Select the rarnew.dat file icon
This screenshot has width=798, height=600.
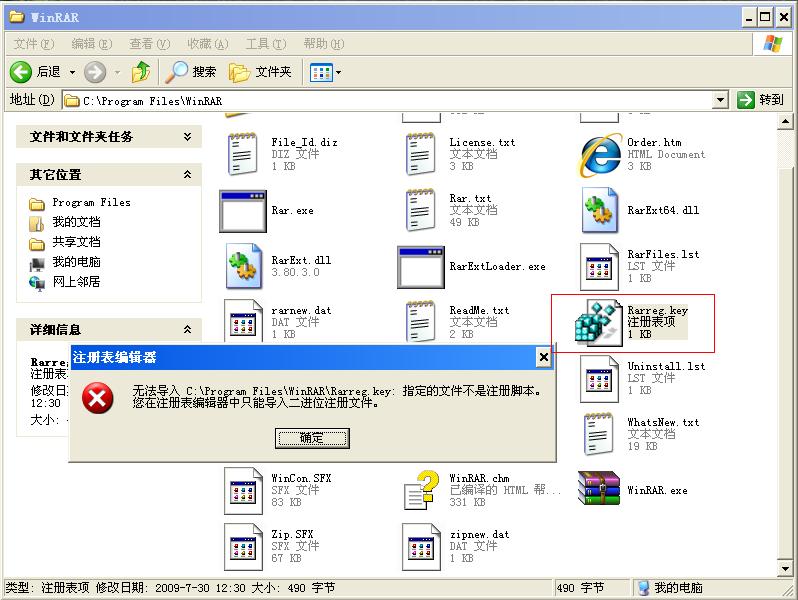244,321
